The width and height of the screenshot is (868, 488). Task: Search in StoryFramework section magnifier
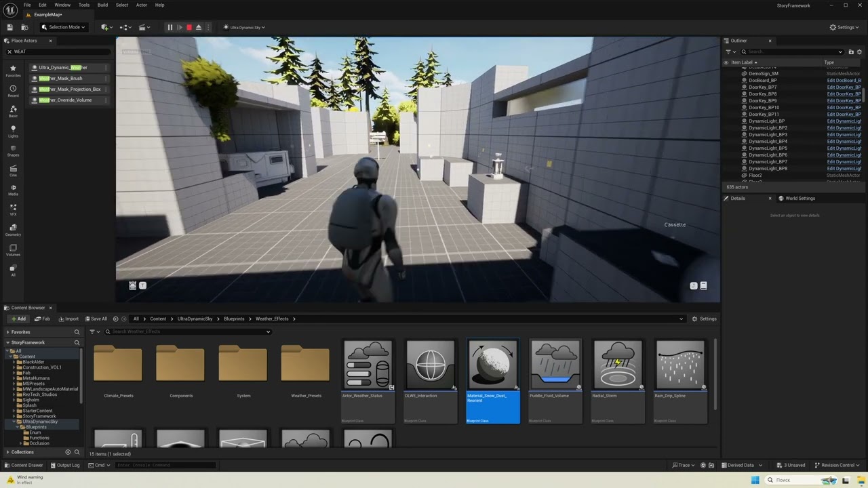point(77,342)
